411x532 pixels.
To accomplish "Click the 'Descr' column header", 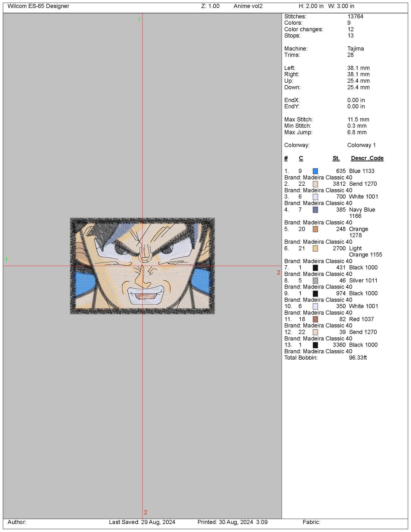I will [359, 158].
